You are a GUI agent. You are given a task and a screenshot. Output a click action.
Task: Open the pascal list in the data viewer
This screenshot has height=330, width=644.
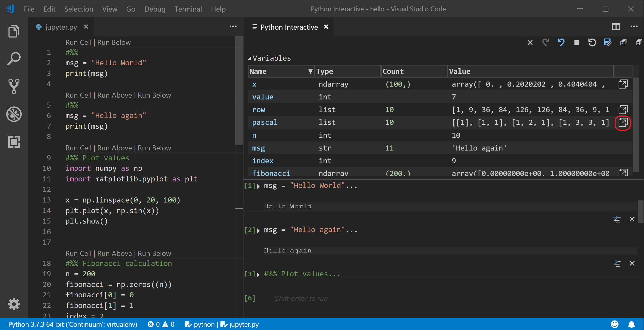tap(623, 123)
